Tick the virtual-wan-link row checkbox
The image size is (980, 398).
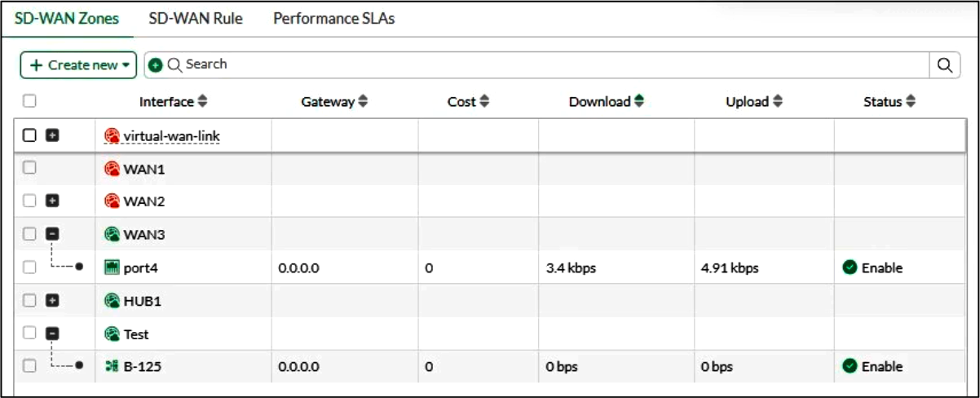[x=29, y=135]
